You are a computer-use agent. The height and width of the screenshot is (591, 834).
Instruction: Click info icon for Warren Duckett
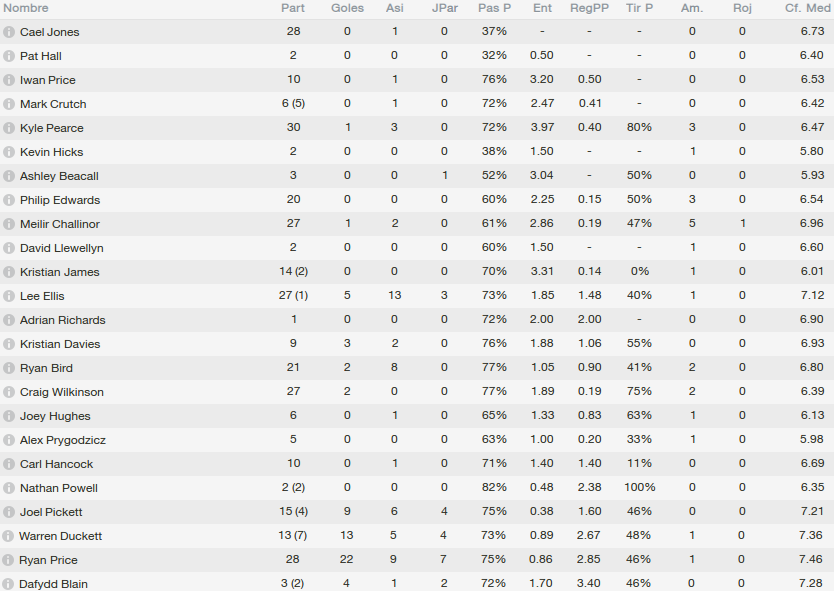tap(7, 536)
